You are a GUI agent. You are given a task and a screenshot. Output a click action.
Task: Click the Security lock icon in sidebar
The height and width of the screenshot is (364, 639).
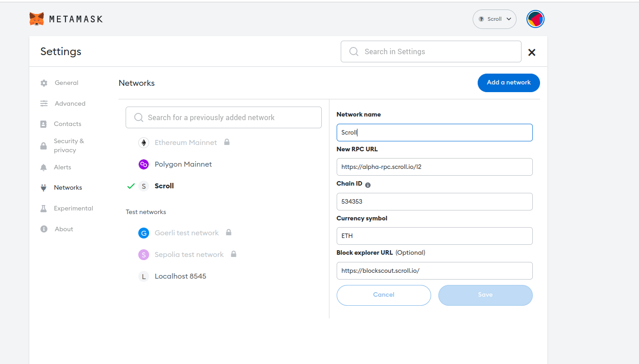click(x=43, y=146)
